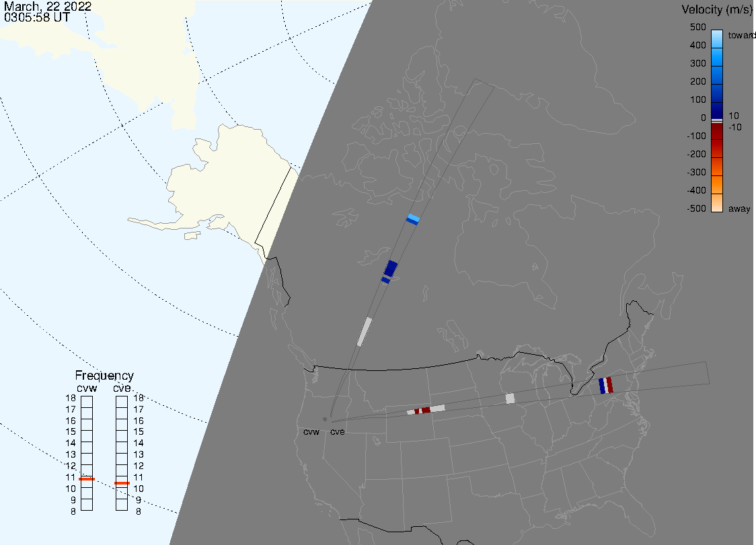Click the date text March, 22 2022
The image size is (756, 545).
47,6
